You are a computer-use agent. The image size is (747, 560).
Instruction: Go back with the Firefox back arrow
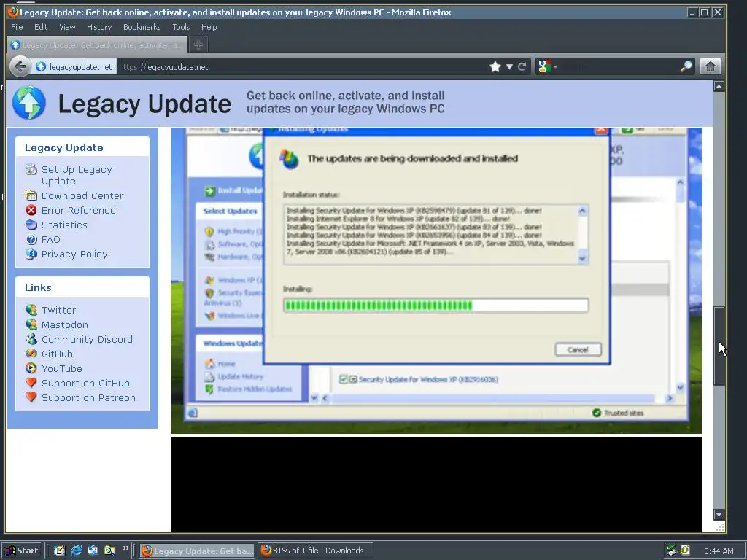(x=20, y=66)
